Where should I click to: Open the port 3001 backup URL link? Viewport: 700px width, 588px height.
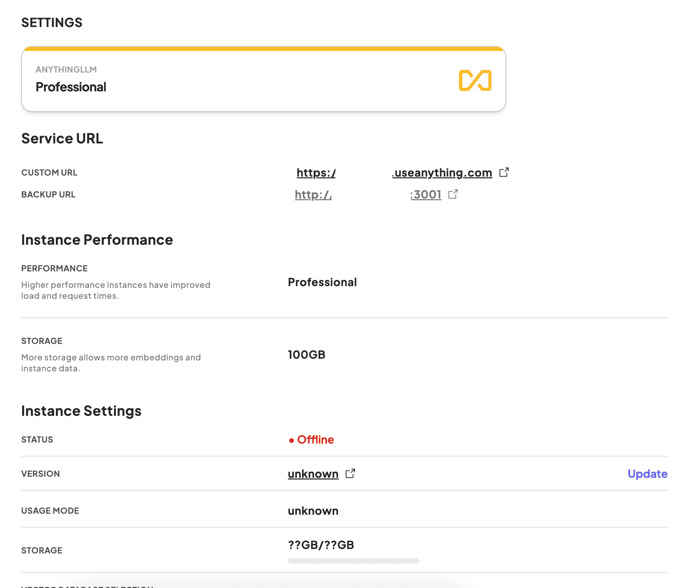426,195
